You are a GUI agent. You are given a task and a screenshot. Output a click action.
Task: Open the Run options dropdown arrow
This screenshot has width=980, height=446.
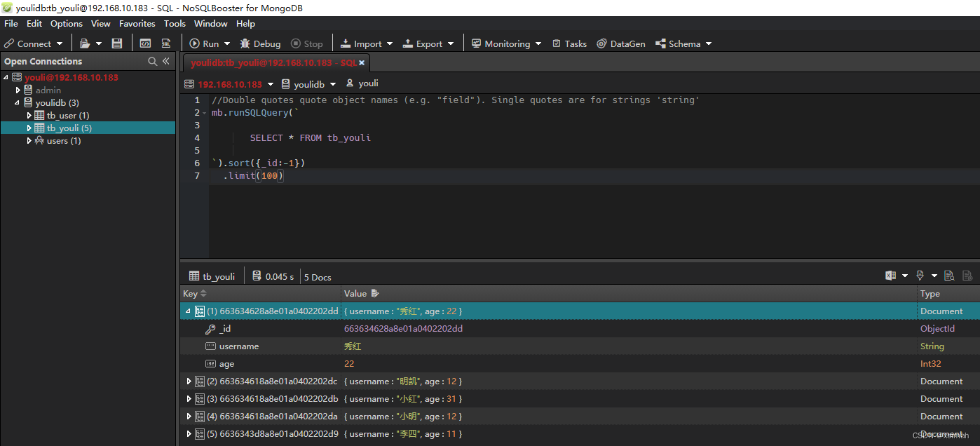pyautogui.click(x=227, y=43)
